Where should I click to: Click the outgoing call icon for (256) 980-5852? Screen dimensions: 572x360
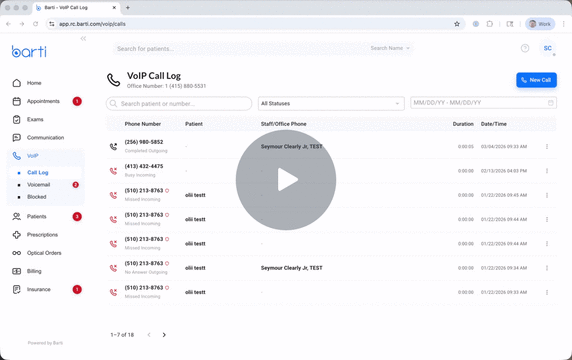click(113, 146)
